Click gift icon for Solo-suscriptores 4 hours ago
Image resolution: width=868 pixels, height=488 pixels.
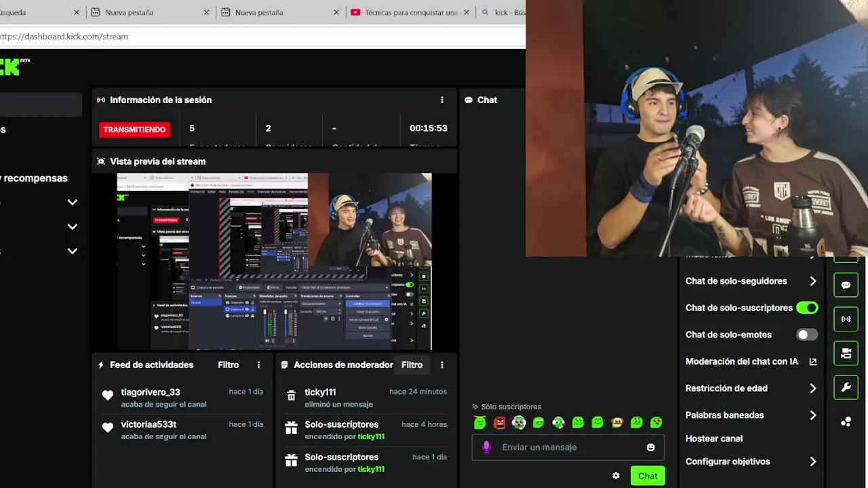(291, 428)
